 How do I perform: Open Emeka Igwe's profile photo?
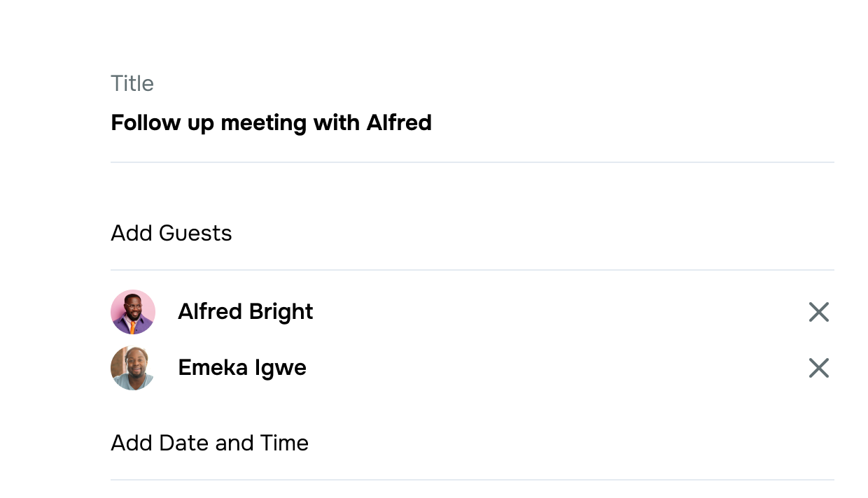pyautogui.click(x=133, y=368)
